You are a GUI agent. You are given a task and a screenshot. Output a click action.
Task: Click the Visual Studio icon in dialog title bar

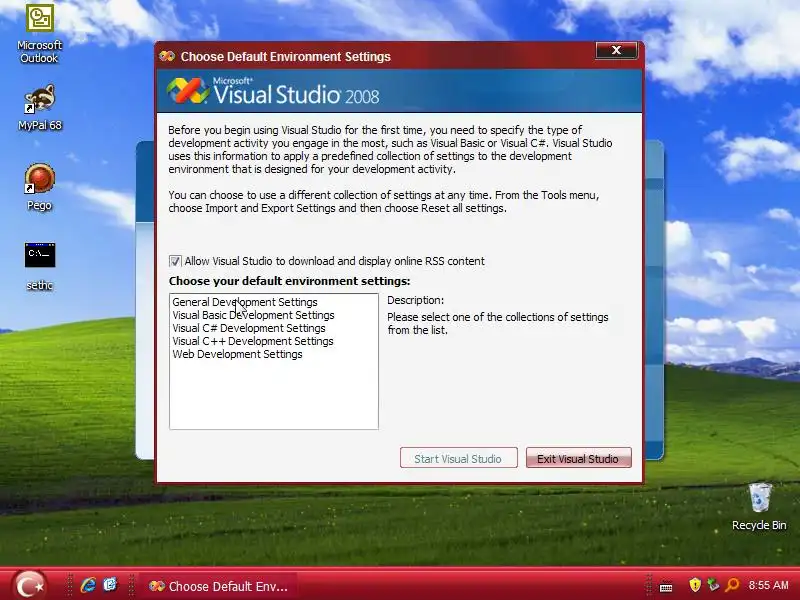click(167, 56)
